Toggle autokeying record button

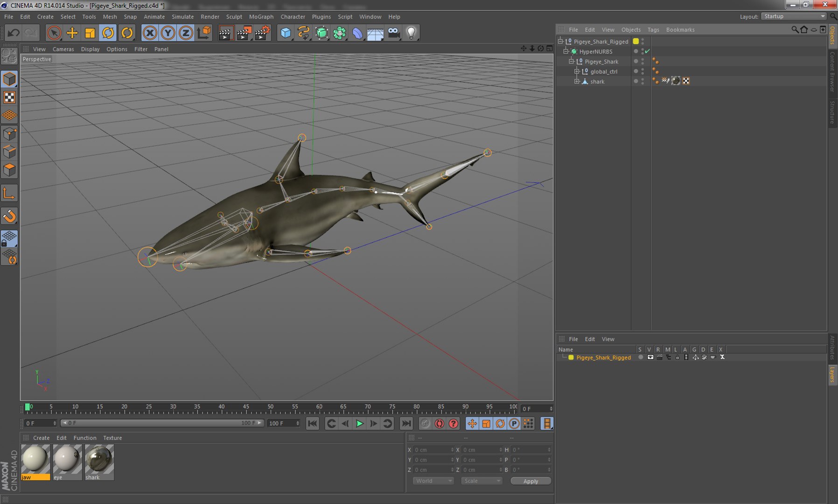pyautogui.click(x=439, y=423)
